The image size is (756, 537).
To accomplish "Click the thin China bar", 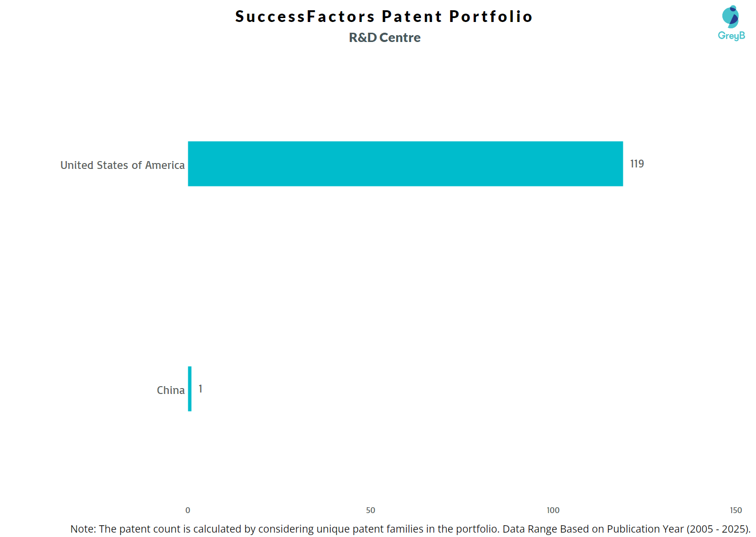I will click(x=190, y=389).
